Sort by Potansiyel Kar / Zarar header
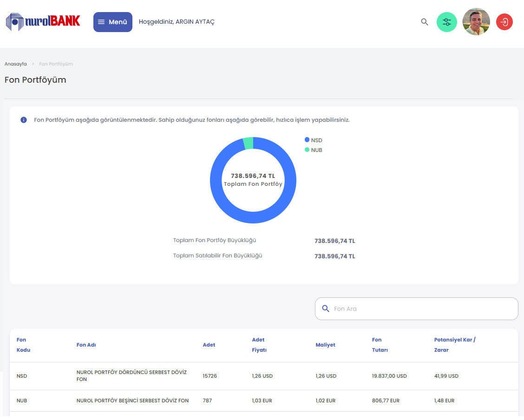The image size is (524, 420). click(454, 345)
